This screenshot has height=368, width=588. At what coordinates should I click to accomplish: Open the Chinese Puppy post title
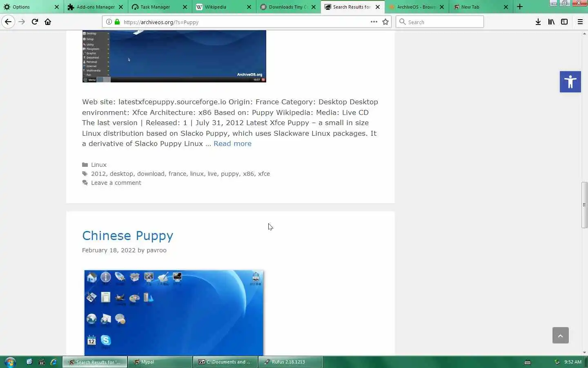tap(127, 236)
